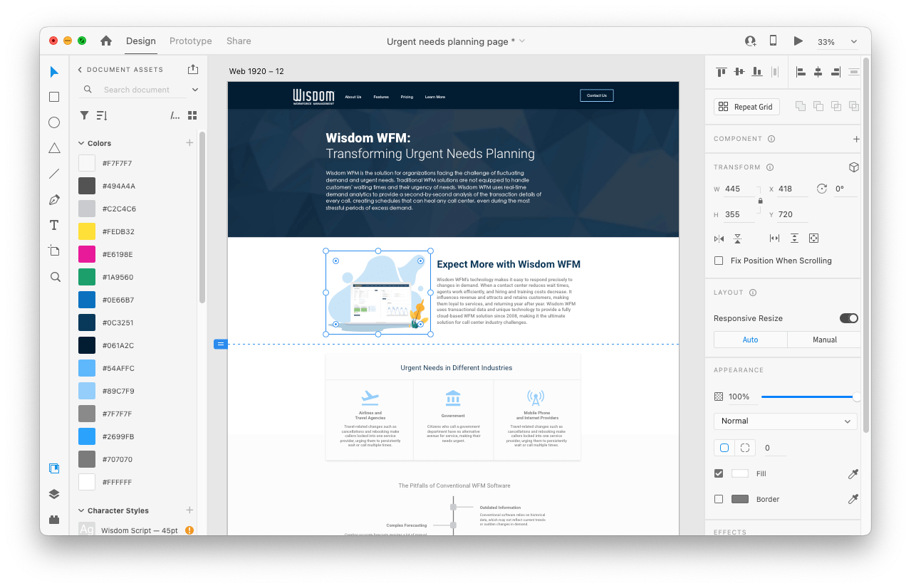Image resolution: width=911 pixels, height=588 pixels.
Task: Select the Text tool
Action: (x=54, y=225)
